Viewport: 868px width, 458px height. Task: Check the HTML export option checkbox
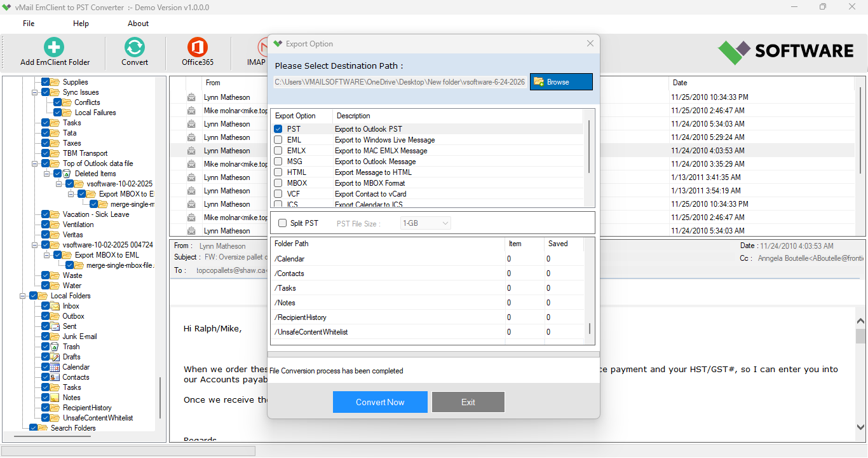point(278,172)
